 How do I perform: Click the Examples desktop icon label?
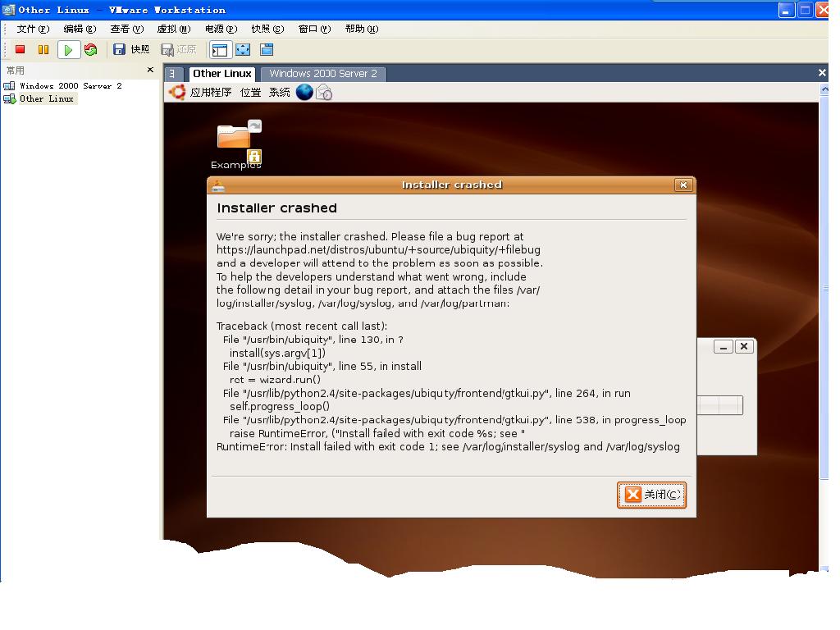[x=235, y=165]
